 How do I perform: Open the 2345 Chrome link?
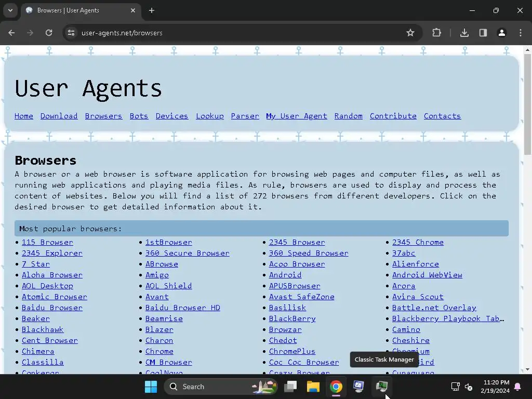pos(418,242)
